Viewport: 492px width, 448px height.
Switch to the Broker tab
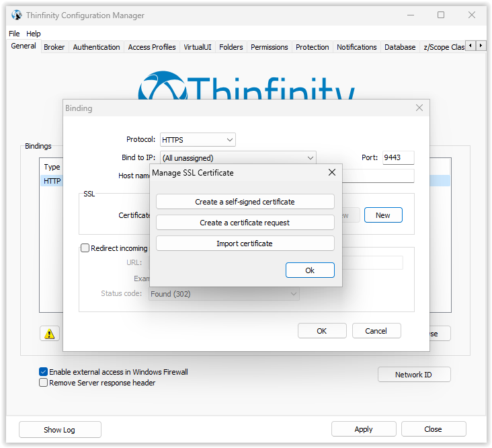tap(54, 47)
